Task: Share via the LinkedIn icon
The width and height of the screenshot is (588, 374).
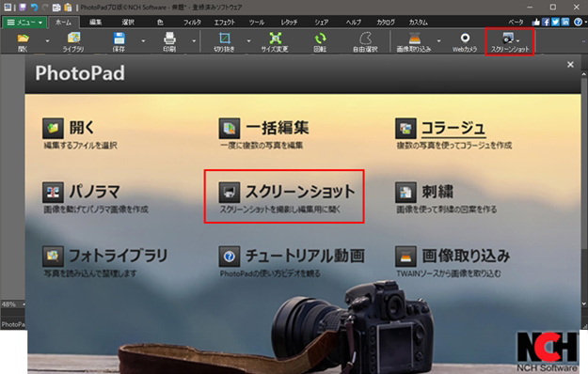Action: pos(565,23)
